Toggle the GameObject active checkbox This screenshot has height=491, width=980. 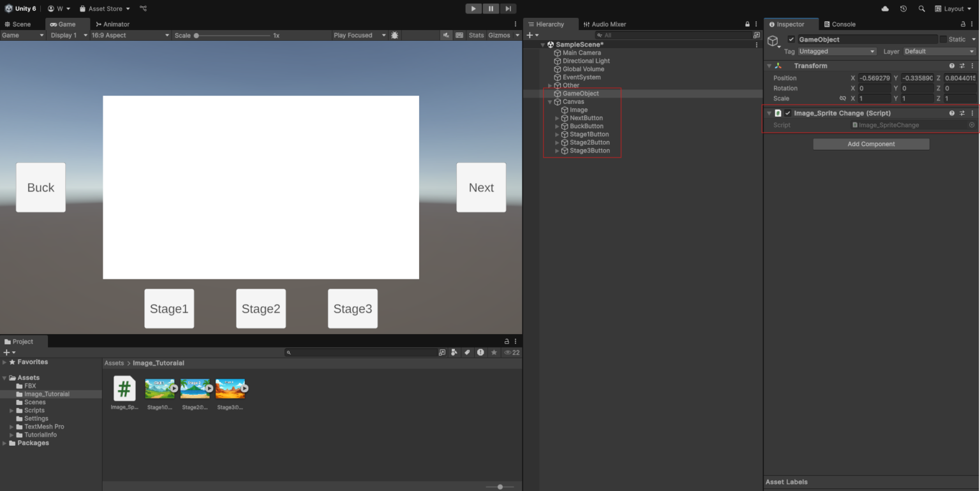(x=791, y=39)
